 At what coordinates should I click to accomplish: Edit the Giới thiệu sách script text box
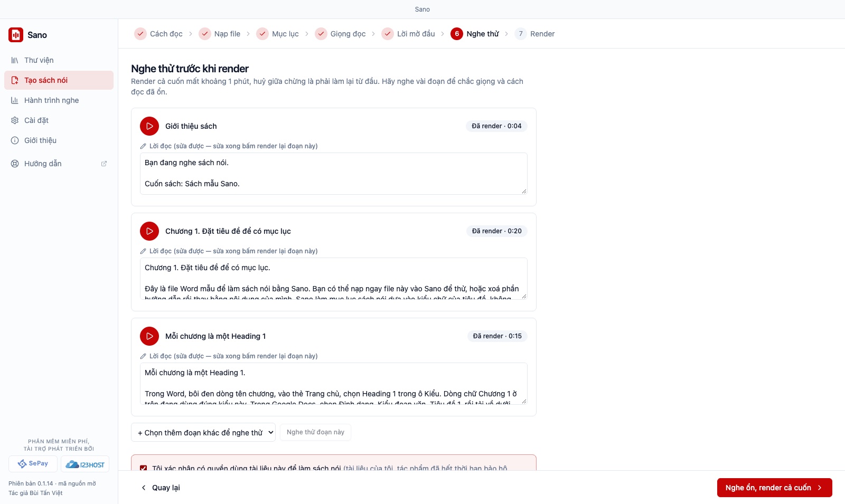[334, 174]
